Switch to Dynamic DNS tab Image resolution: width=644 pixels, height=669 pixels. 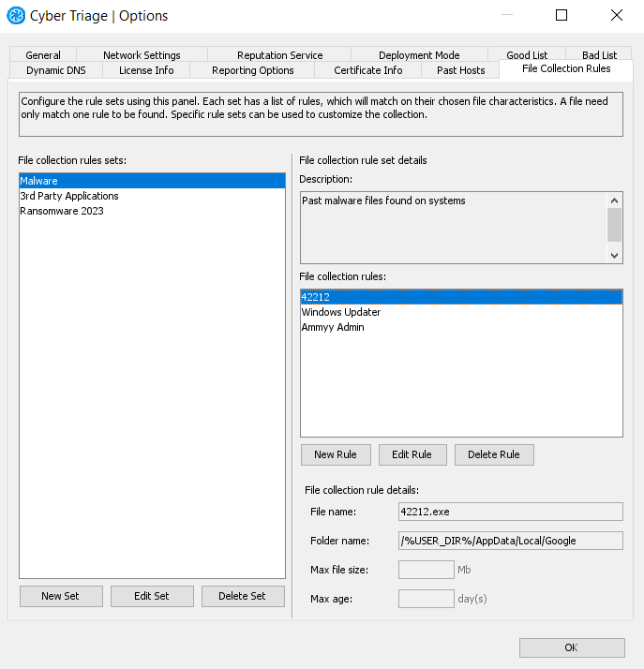pos(56,70)
